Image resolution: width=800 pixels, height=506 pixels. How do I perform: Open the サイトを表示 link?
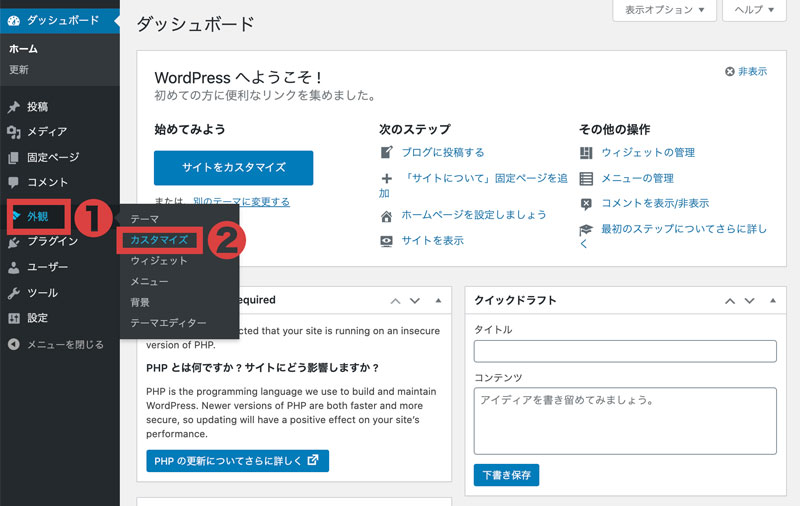(433, 241)
